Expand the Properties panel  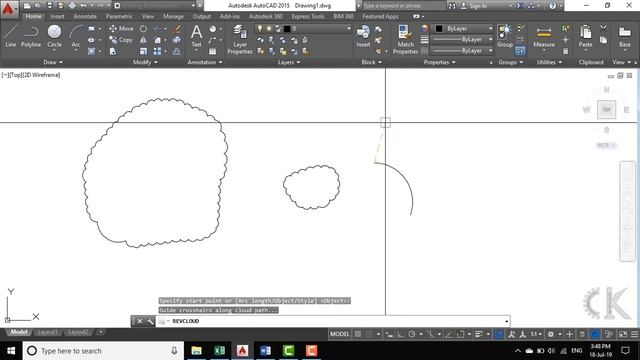point(439,62)
